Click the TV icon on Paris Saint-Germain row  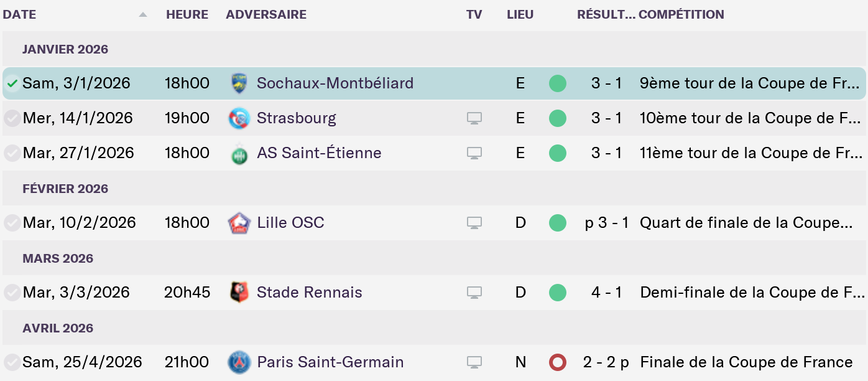[x=474, y=362]
